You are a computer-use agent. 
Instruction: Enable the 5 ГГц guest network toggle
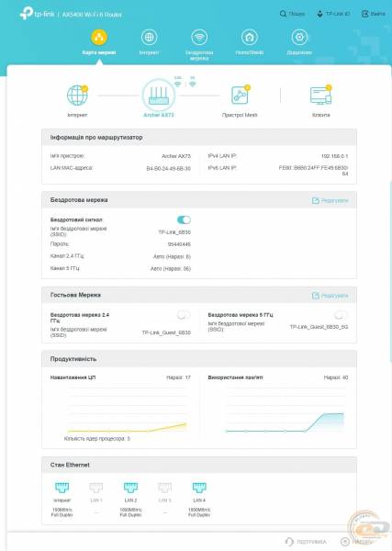point(342,315)
